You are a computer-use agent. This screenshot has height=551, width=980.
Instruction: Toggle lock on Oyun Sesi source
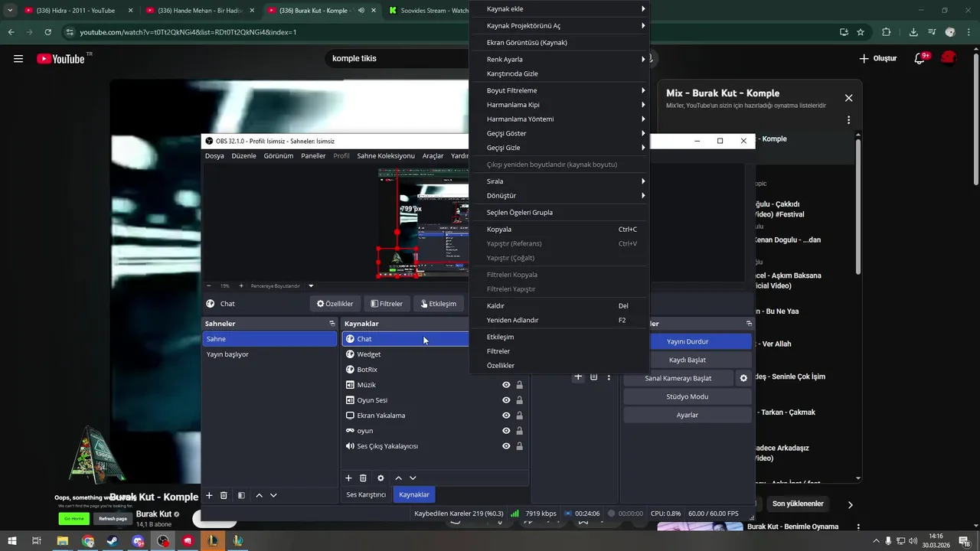(x=519, y=400)
